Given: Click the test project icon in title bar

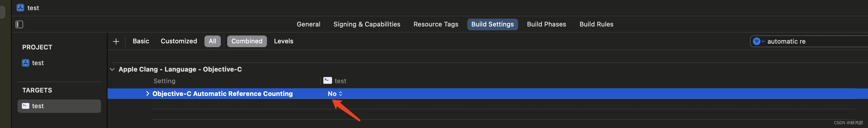Looking at the screenshot, I should click(x=20, y=8).
